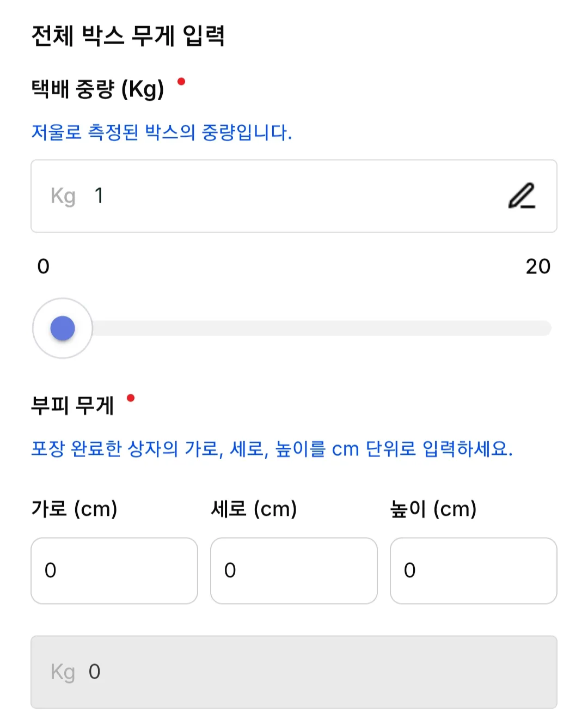Screen dimensions: 588x725
Task: Click the 가로 (cm) input box
Action: (114, 571)
